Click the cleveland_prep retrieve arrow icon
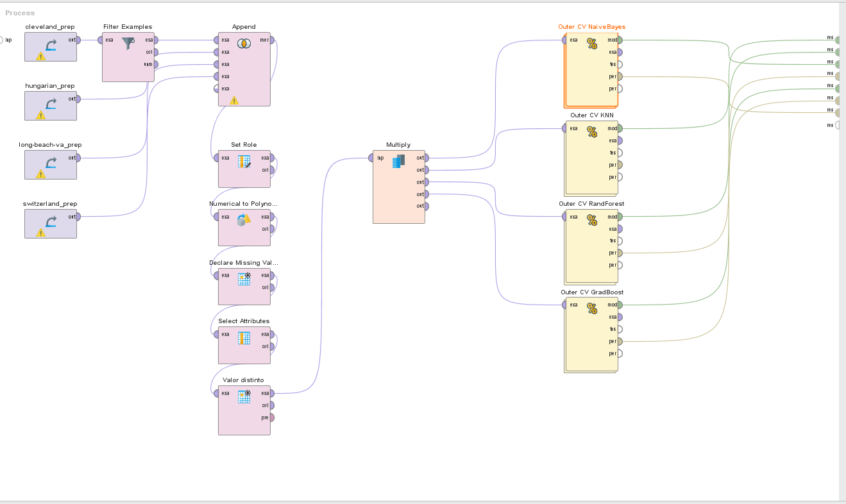 pyautogui.click(x=51, y=44)
